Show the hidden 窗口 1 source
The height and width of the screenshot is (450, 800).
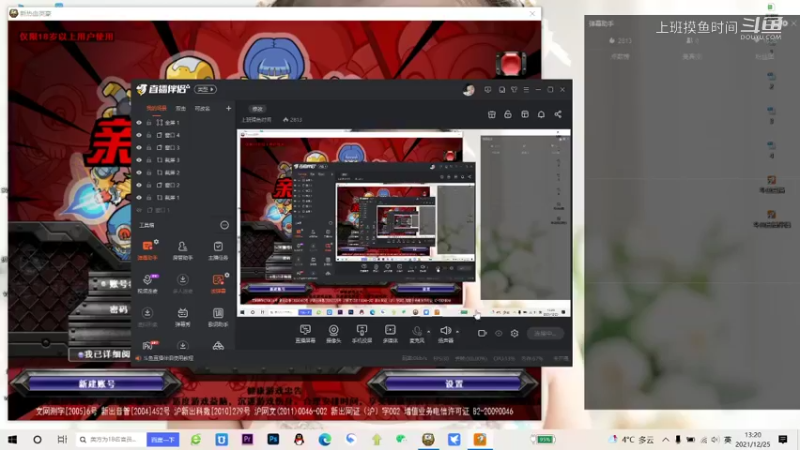(x=139, y=210)
